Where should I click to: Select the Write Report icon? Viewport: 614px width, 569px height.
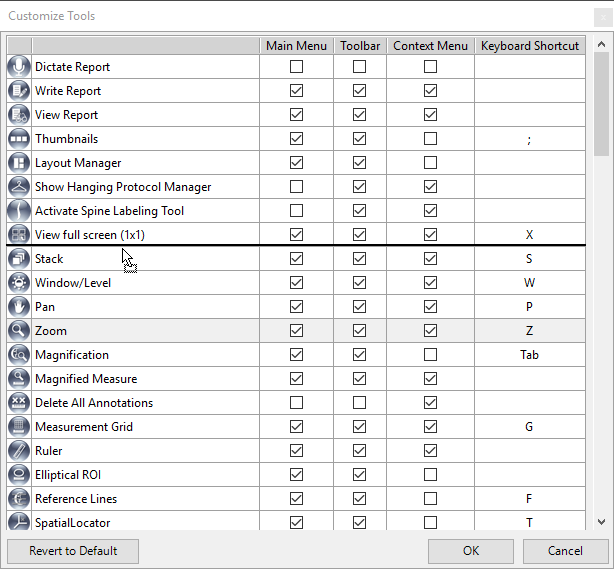(x=19, y=91)
